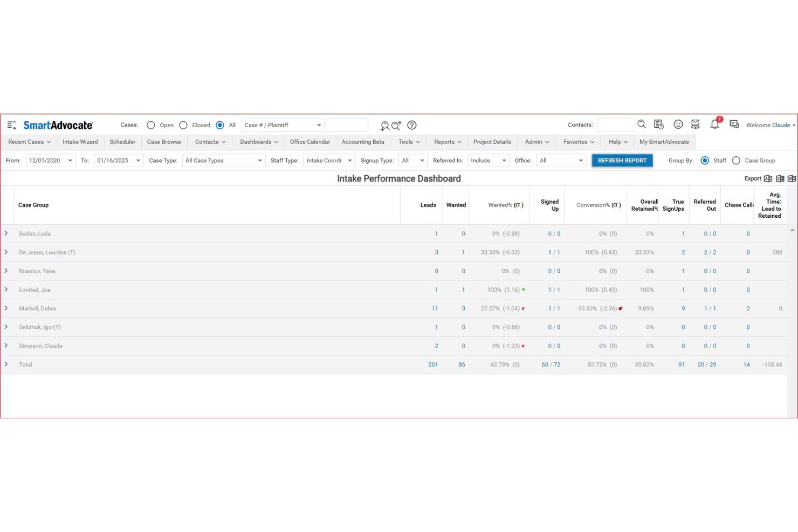
Task: Open the Contacts menu
Action: [x=210, y=142]
